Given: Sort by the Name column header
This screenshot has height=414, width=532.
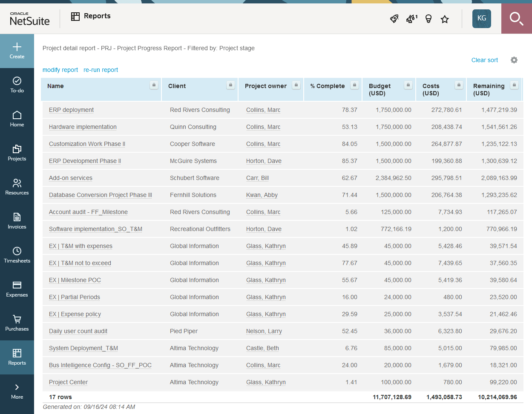Looking at the screenshot, I should click(x=55, y=86).
